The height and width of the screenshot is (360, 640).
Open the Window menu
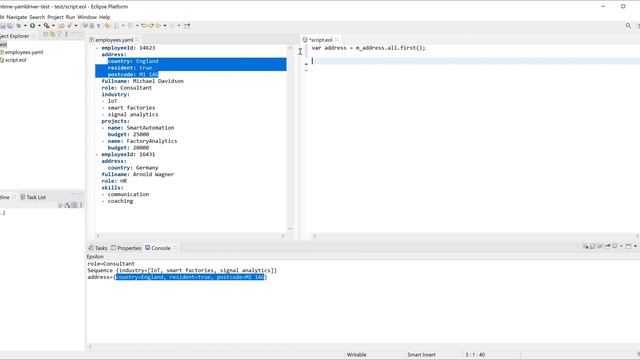pos(87,17)
